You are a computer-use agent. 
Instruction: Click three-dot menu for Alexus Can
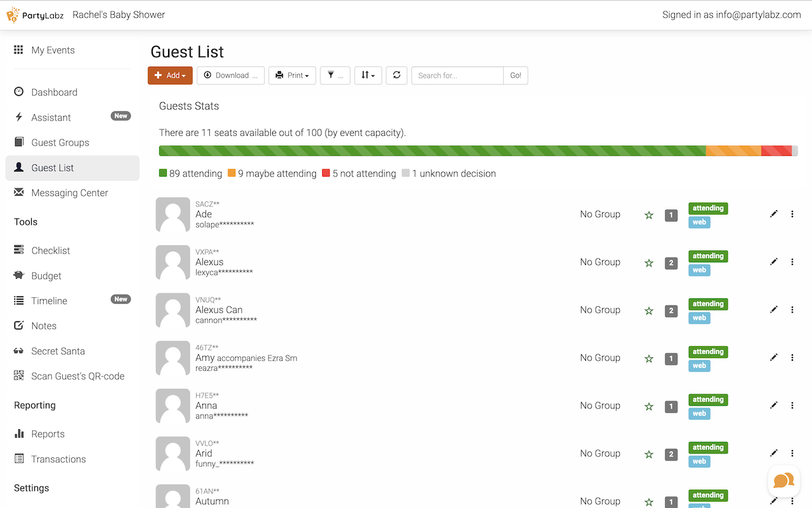(x=792, y=310)
